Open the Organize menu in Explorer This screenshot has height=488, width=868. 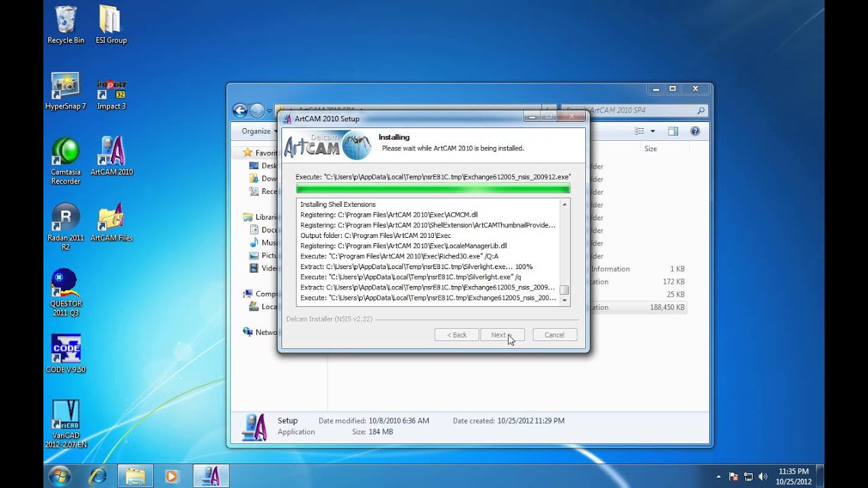tap(260, 131)
